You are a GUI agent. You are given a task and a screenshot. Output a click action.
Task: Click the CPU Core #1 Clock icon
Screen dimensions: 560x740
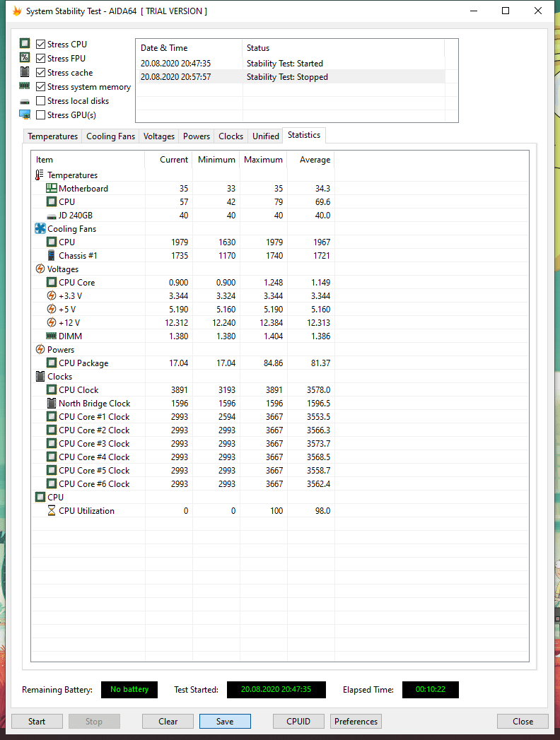pos(52,417)
